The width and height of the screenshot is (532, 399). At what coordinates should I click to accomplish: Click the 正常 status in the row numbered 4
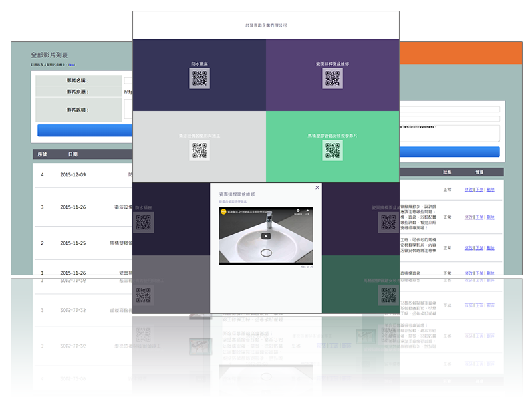(x=447, y=190)
